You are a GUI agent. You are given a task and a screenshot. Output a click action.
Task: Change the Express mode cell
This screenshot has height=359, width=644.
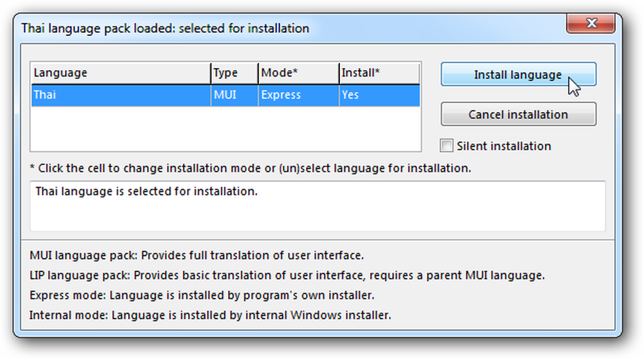pyautogui.click(x=299, y=95)
